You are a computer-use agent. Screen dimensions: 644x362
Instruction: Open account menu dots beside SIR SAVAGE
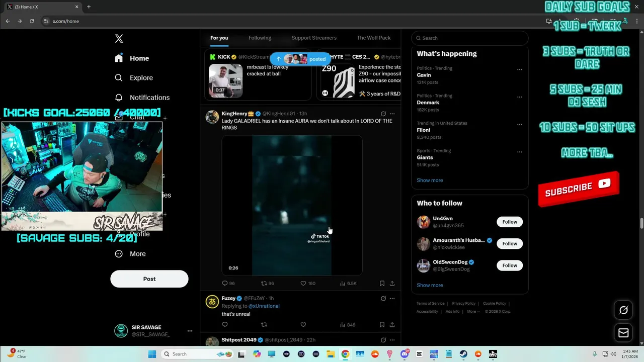click(190, 331)
